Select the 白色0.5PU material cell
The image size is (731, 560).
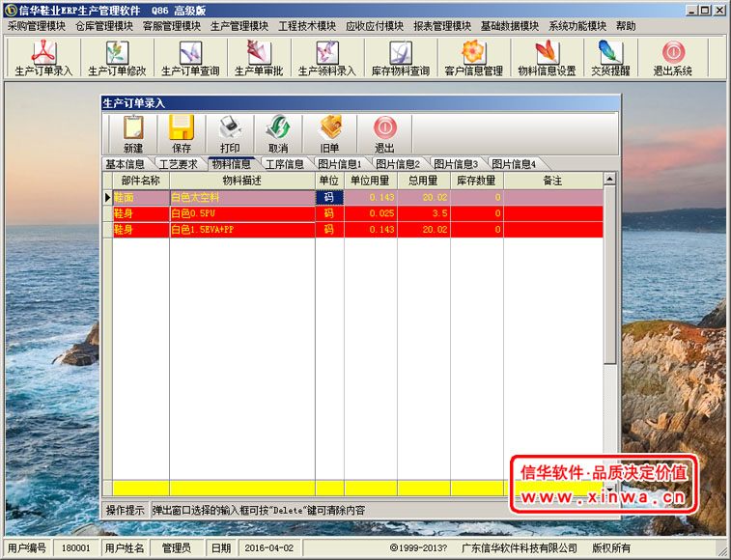(242, 213)
